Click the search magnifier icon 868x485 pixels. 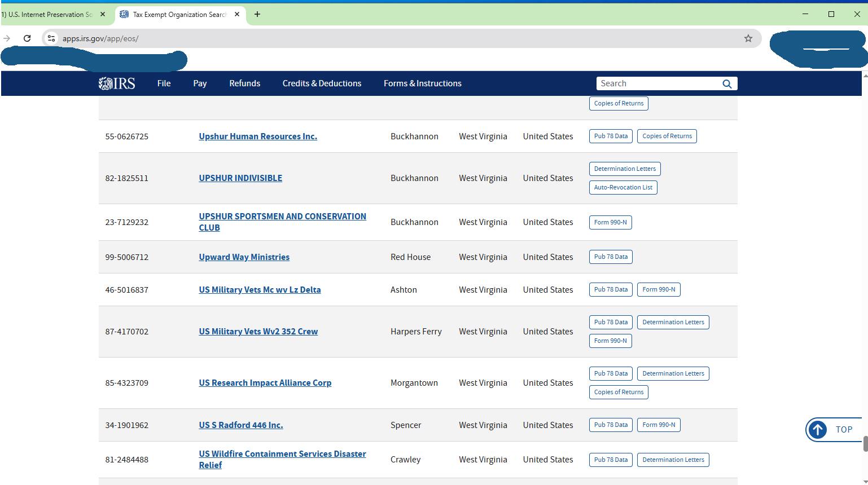727,83
